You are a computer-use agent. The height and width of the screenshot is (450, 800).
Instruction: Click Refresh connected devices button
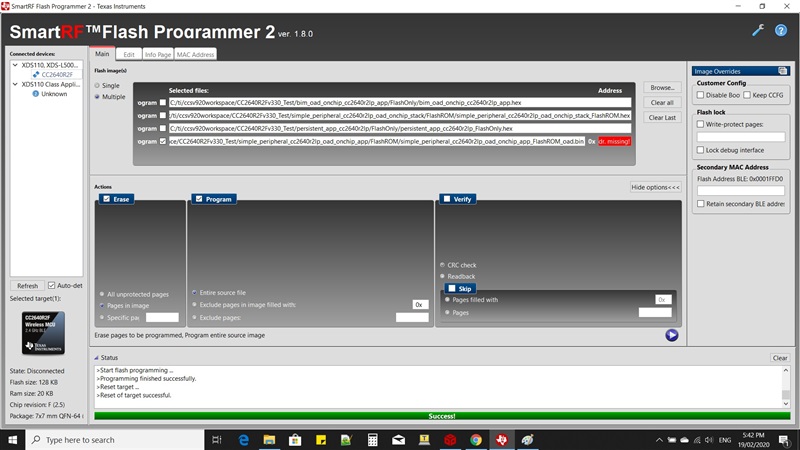pyautogui.click(x=28, y=286)
